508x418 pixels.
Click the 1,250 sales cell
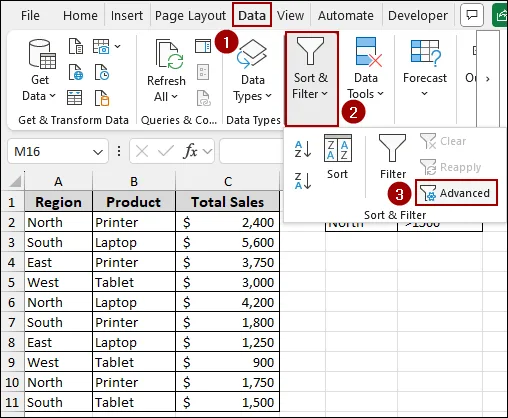[228, 342]
